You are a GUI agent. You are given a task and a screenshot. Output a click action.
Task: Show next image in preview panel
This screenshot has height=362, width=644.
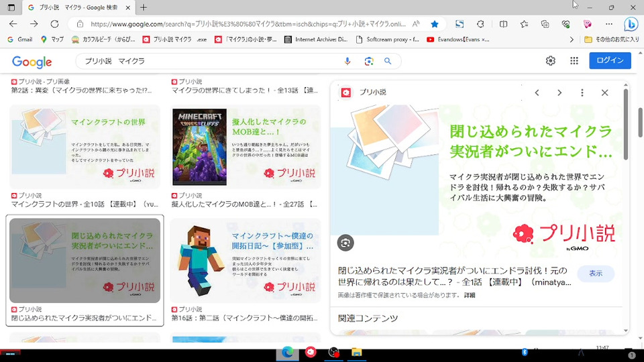coord(559,93)
